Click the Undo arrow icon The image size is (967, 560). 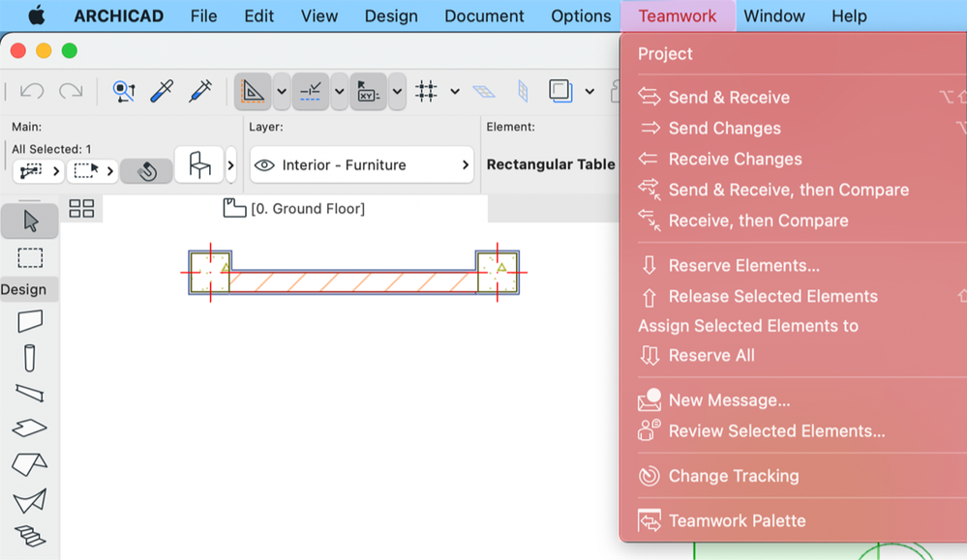[x=31, y=91]
